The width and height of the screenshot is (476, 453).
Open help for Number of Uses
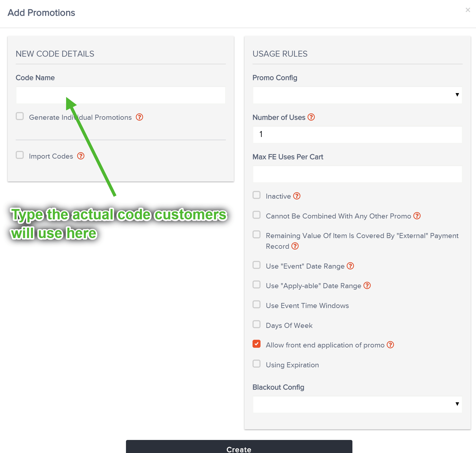point(311,117)
